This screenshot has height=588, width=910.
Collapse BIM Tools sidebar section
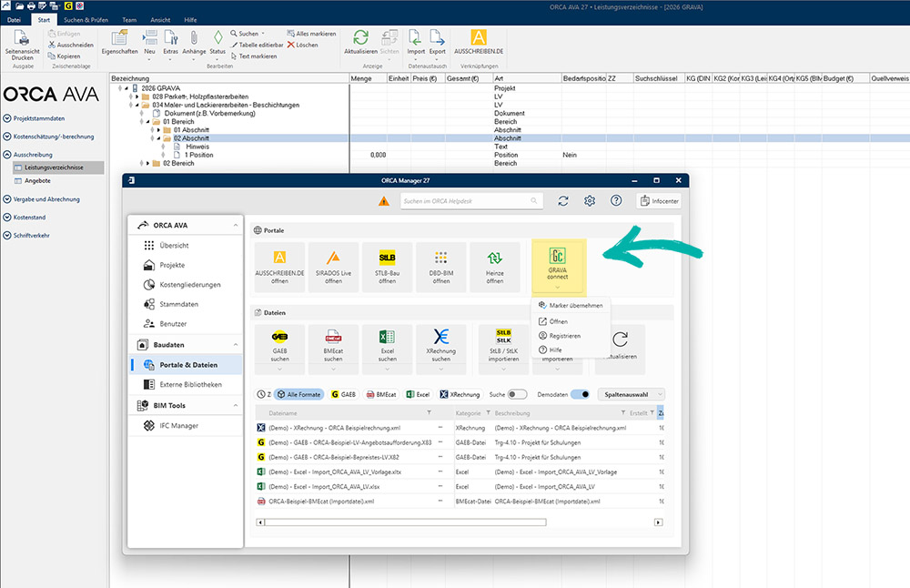point(236,406)
